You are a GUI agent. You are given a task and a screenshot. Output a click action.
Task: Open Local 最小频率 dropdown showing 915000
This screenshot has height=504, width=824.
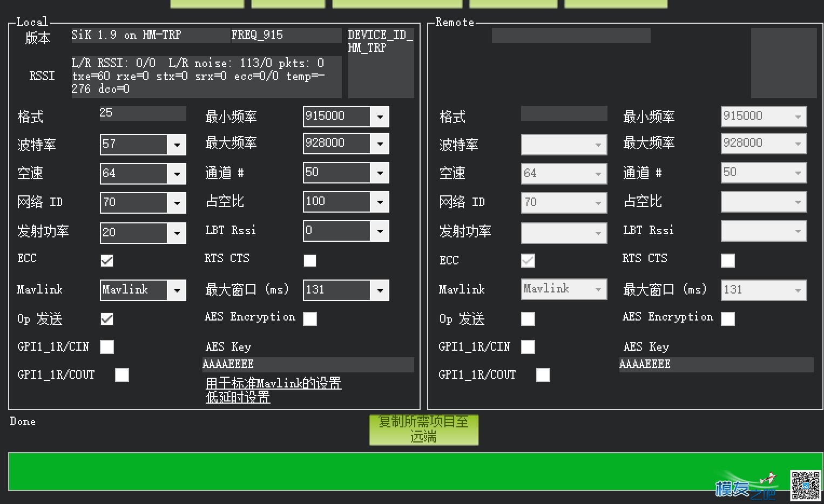click(346, 117)
